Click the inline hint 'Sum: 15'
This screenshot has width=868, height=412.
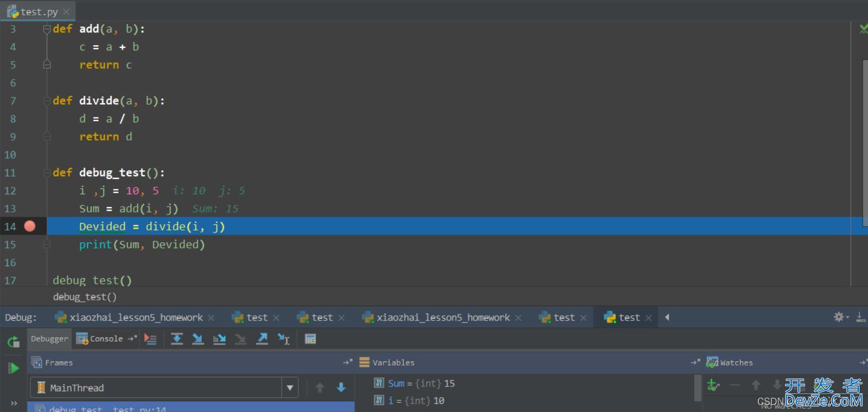(215, 209)
